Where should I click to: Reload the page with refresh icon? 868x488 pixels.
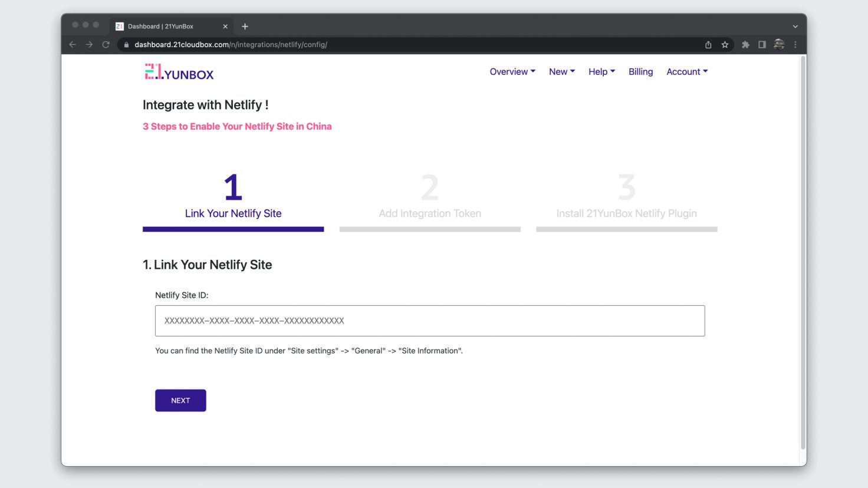click(106, 44)
